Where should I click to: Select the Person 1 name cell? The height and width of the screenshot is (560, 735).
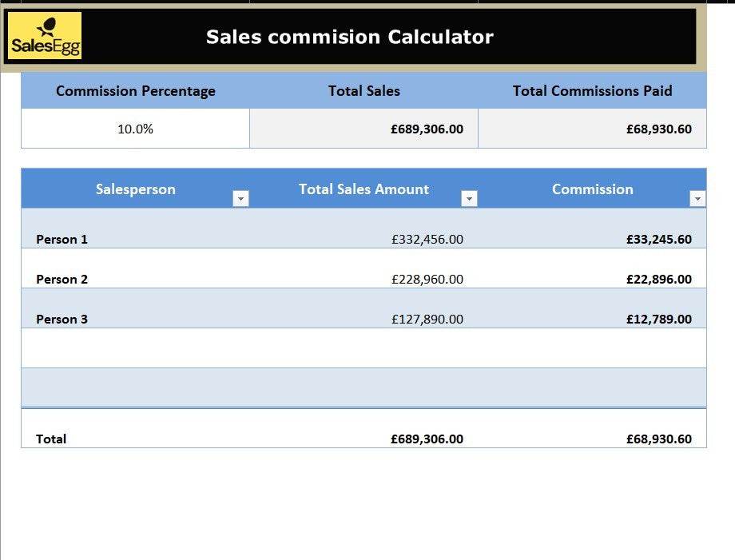tap(62, 239)
